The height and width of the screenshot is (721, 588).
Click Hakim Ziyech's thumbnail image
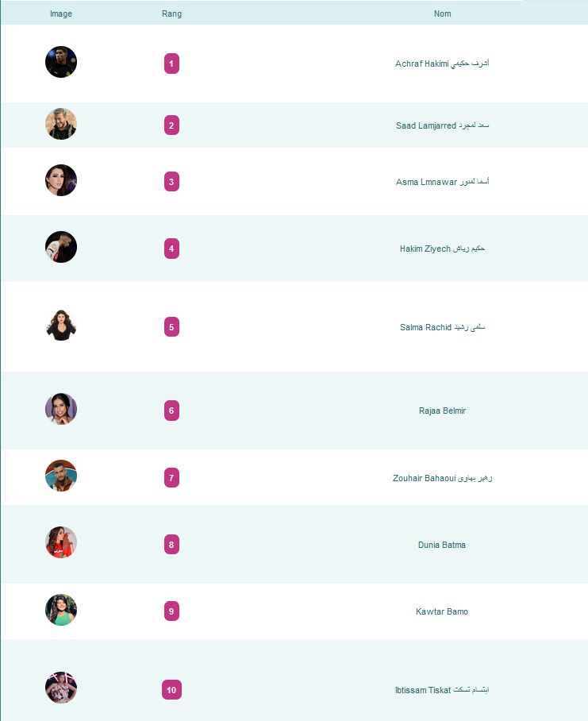click(x=61, y=247)
